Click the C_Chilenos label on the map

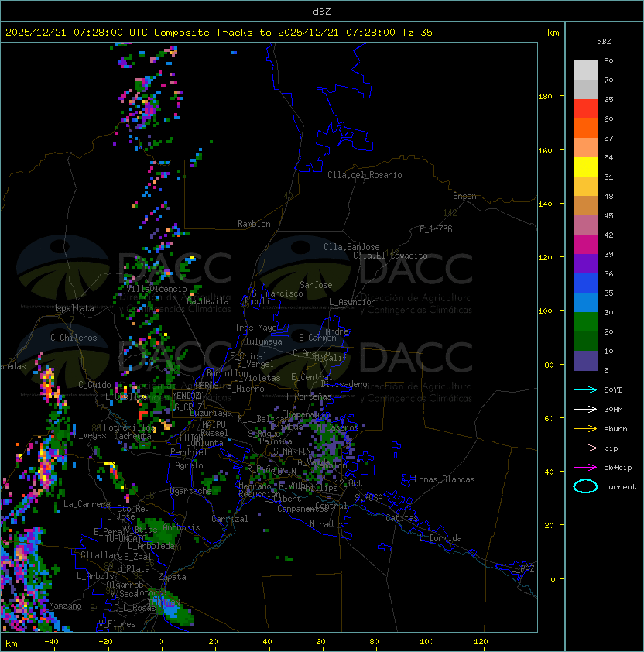point(74,338)
